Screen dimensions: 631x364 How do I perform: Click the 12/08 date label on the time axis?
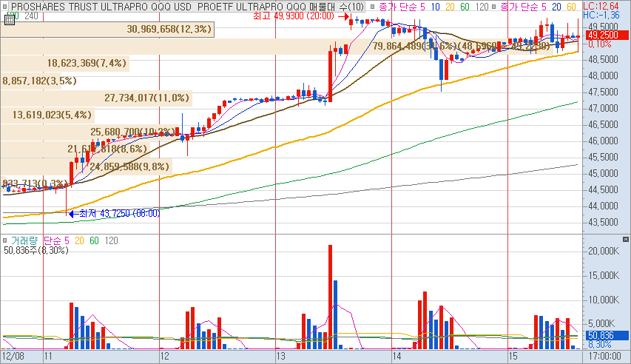(13, 357)
